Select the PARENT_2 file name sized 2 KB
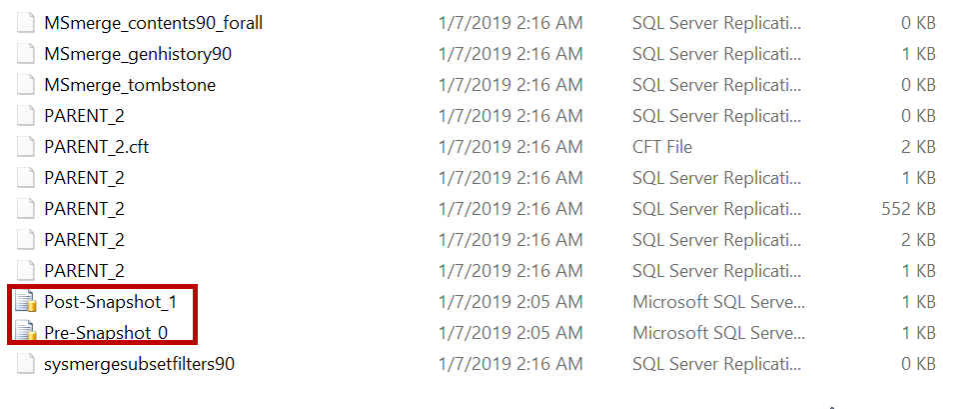 [x=84, y=240]
